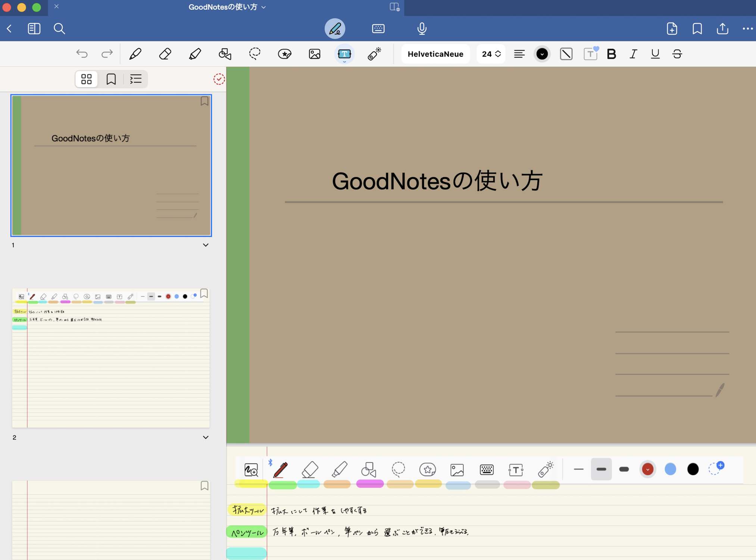Screen dimensions: 756x560
Task: Save text style as default
Action: [591, 53]
